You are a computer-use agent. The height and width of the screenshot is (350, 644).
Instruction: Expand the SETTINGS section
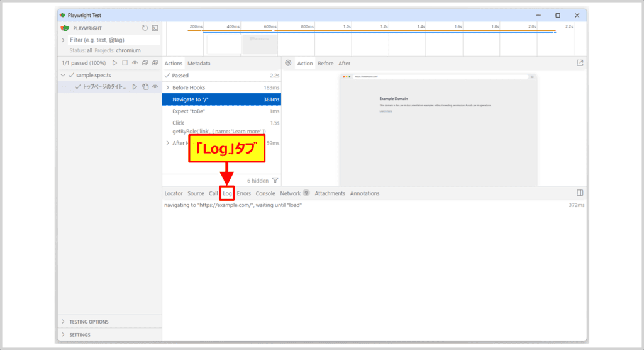coord(63,335)
